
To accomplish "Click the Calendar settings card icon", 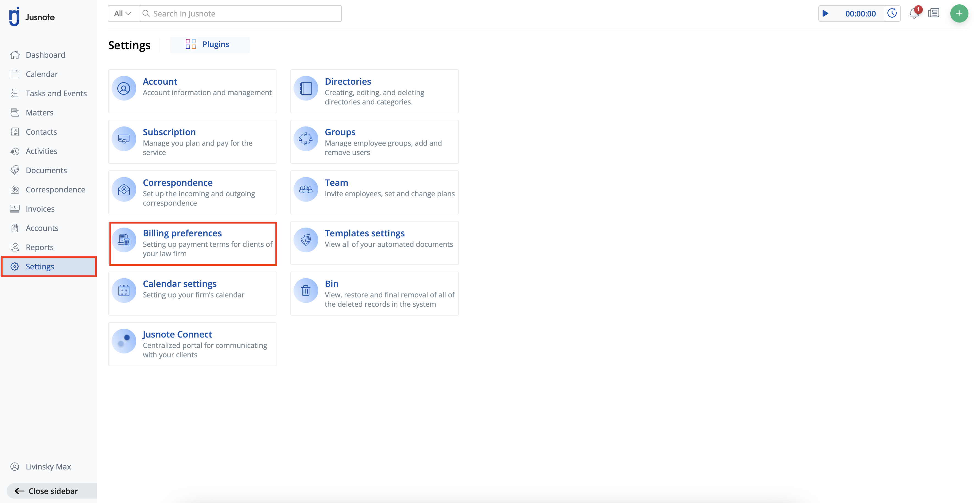I will [x=124, y=291].
